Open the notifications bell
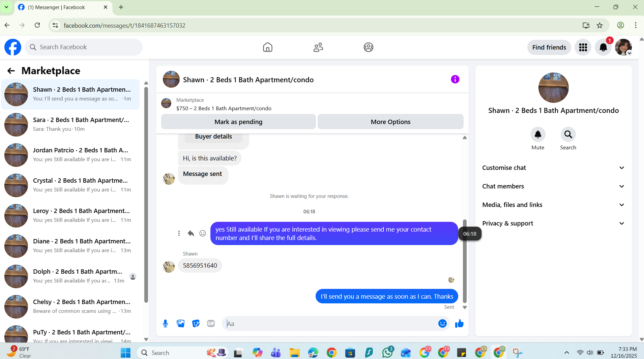This screenshot has width=644, height=359. pos(603,47)
